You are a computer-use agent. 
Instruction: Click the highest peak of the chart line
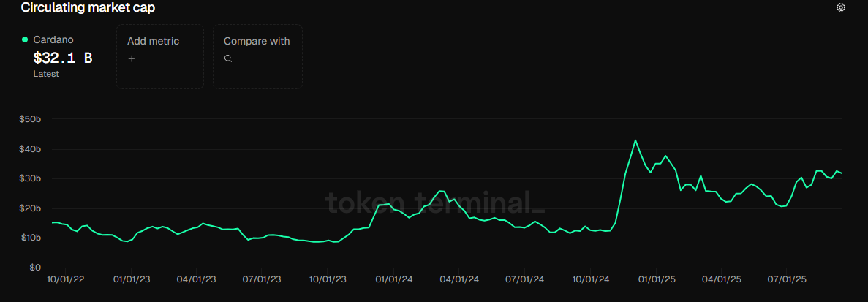[635, 140]
